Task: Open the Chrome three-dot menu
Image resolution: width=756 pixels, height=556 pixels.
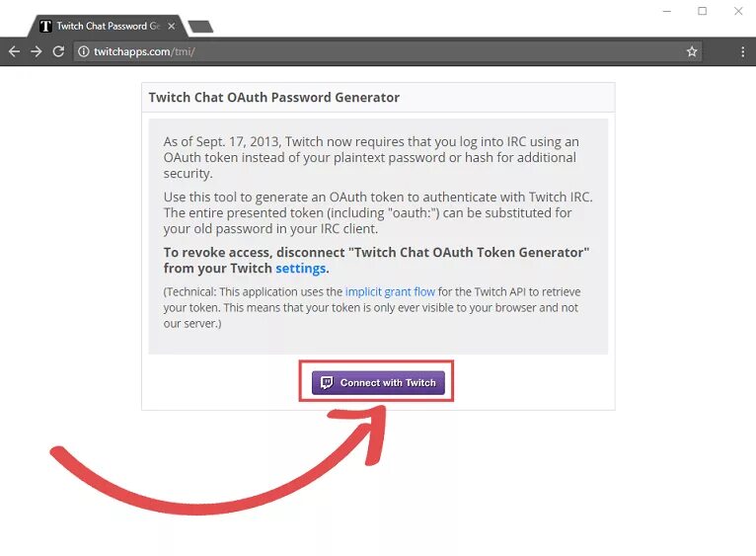Action: [x=741, y=51]
